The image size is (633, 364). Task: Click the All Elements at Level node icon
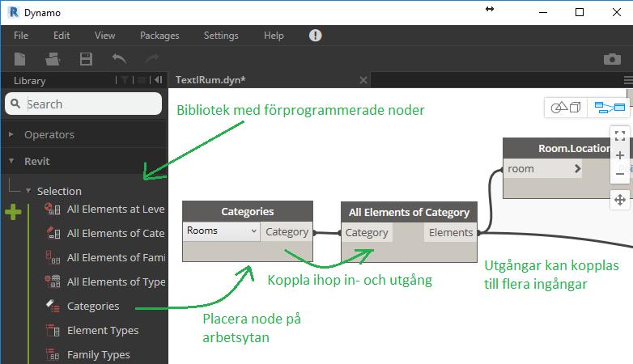click(x=53, y=209)
